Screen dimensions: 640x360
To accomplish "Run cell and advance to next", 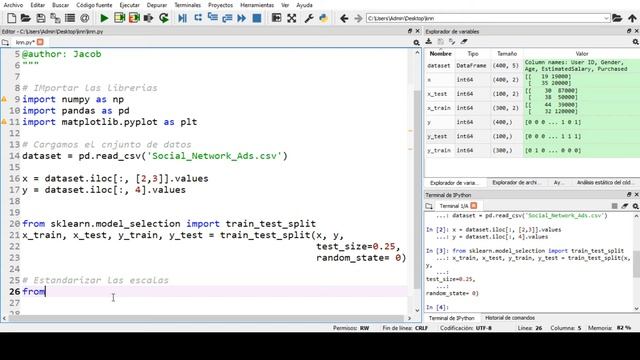I will (x=134, y=18).
